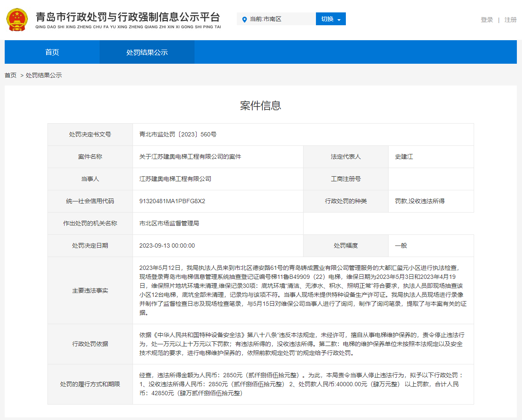Click the national emblem logo

pos(17,20)
